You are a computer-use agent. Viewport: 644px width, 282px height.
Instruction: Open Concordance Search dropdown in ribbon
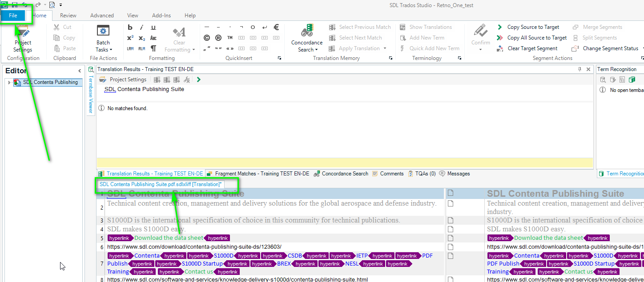(x=307, y=39)
